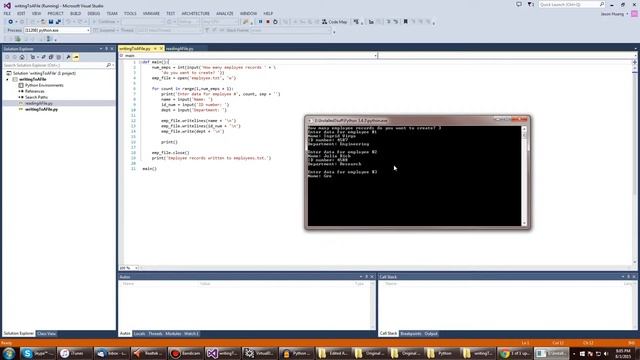640x360 pixels.
Task: Click the Properties wrench icon in Solution Explorer
Action: (x=68, y=57)
